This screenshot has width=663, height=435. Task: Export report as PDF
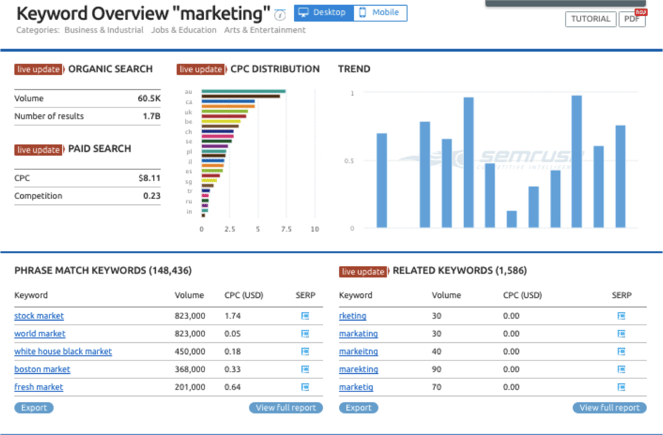coord(632,19)
